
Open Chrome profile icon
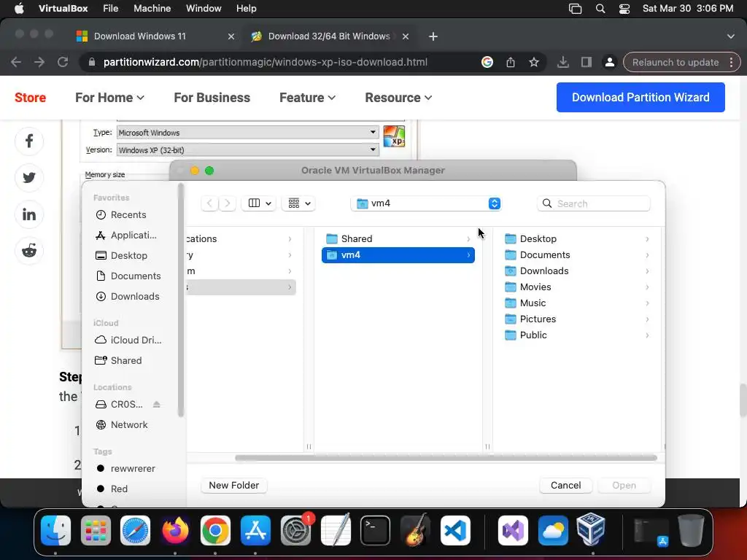point(609,63)
